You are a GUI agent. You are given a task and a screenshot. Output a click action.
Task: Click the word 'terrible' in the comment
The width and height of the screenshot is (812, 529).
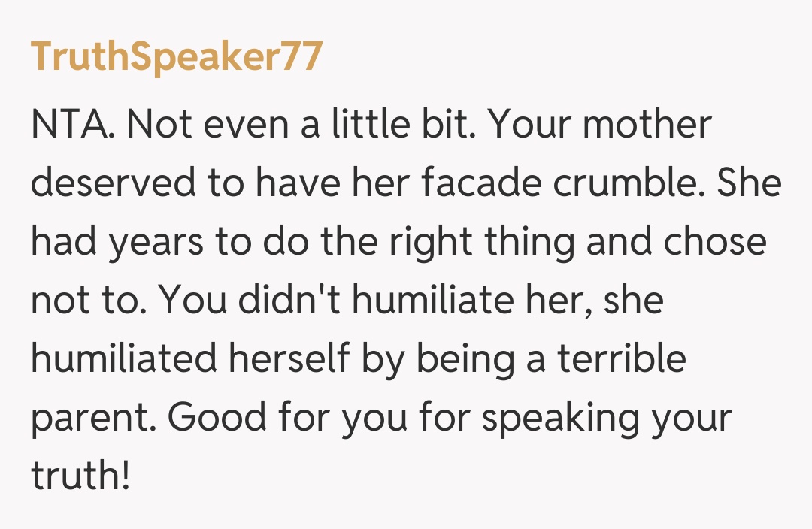(x=621, y=359)
